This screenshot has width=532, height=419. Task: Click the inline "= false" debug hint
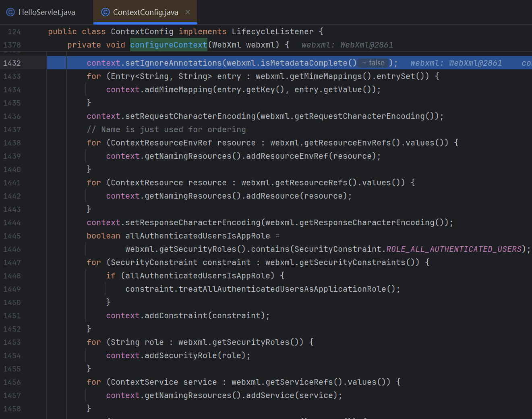pos(373,63)
